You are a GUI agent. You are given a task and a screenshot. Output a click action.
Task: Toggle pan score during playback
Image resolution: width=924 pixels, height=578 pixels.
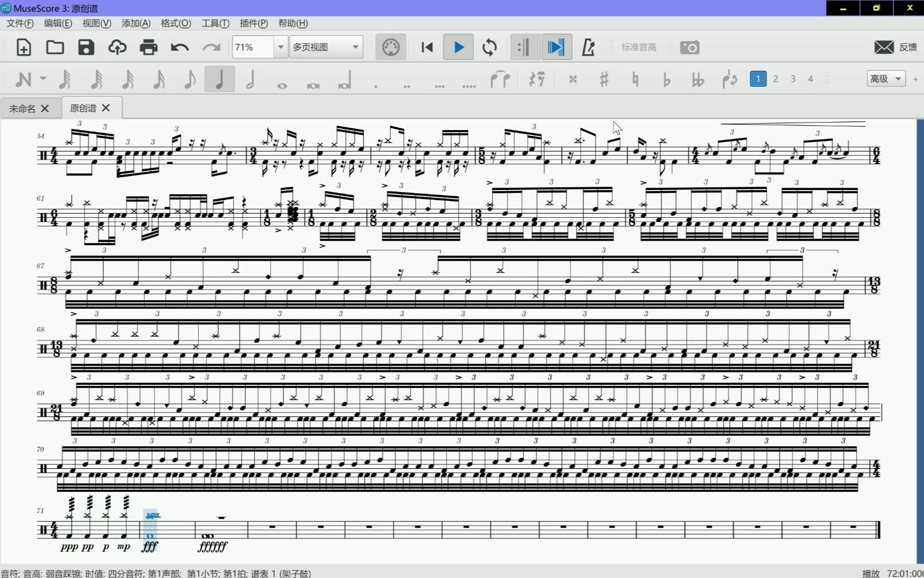tap(556, 48)
